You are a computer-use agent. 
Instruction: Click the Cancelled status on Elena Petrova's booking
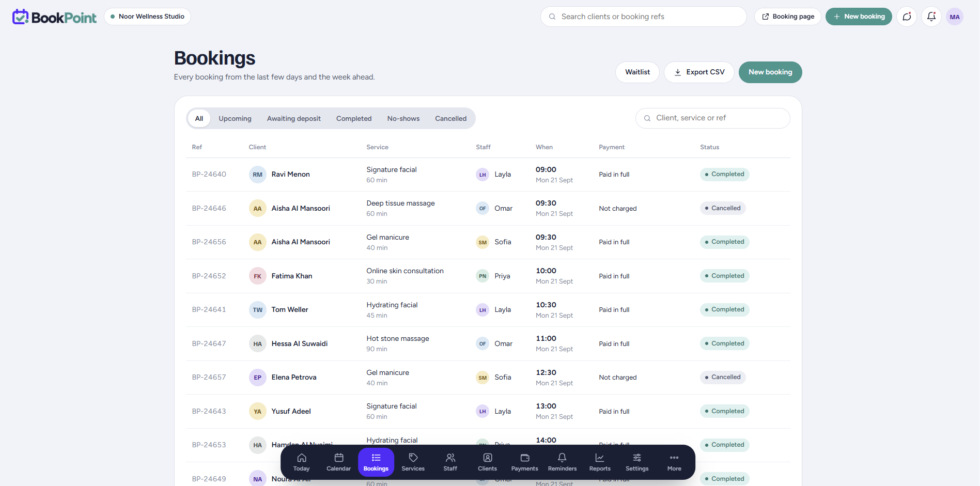click(x=723, y=378)
